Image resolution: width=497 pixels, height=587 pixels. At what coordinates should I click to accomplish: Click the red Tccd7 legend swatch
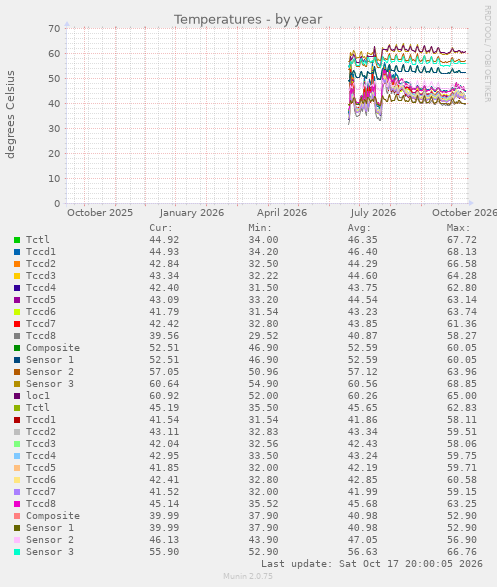pos(17,324)
